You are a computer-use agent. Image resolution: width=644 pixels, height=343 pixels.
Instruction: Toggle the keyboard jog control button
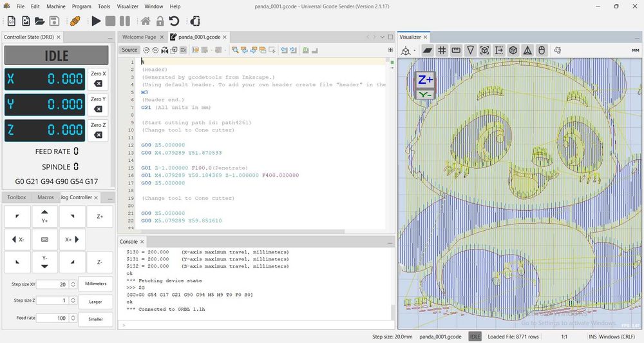coord(44,239)
